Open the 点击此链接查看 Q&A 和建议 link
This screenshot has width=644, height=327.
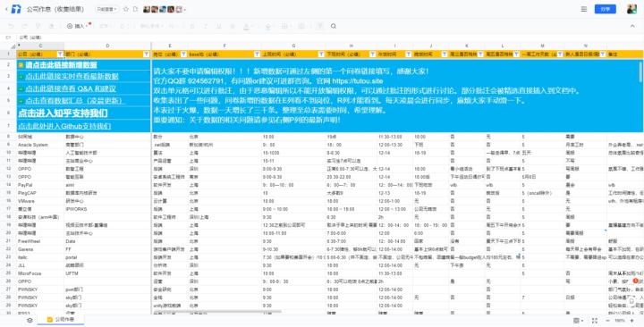[x=71, y=88]
